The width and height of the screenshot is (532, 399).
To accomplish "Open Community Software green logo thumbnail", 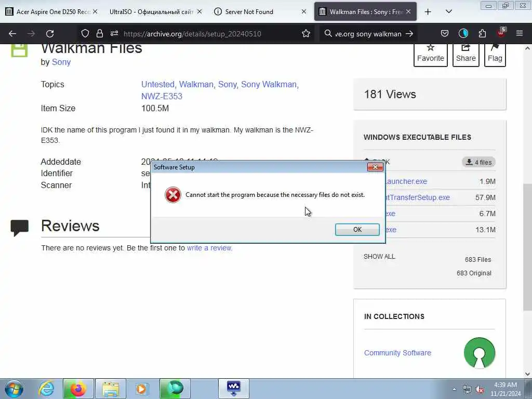I will (480, 353).
